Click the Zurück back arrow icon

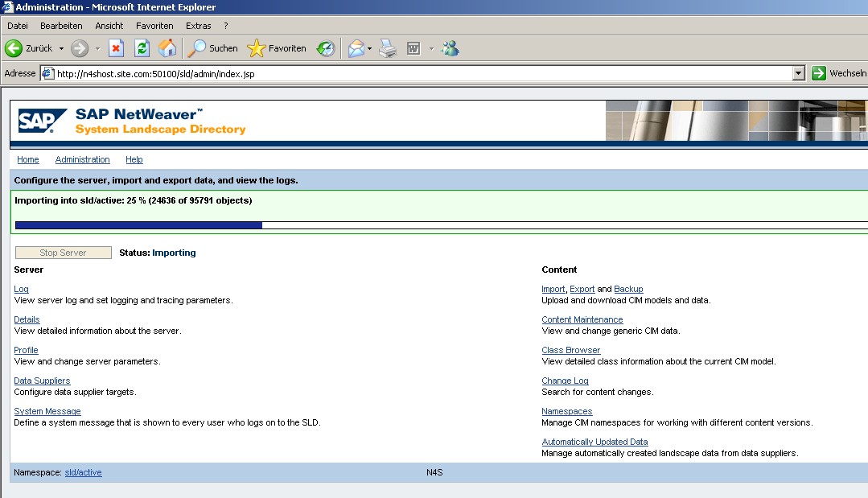tap(14, 48)
